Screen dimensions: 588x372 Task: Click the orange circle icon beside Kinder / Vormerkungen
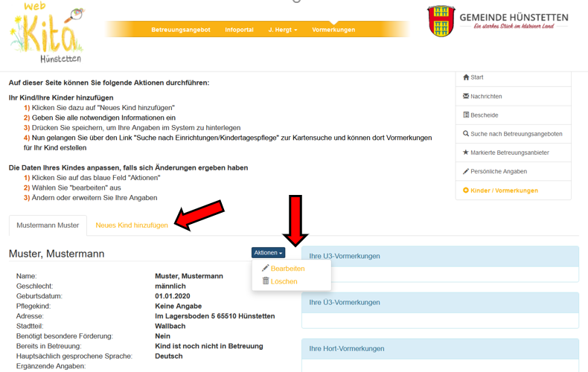coord(466,190)
